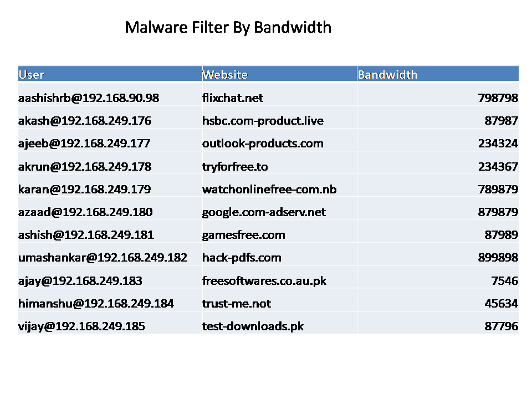Click bandwidth value 879879
This screenshot has width=532, height=399.
coord(498,212)
